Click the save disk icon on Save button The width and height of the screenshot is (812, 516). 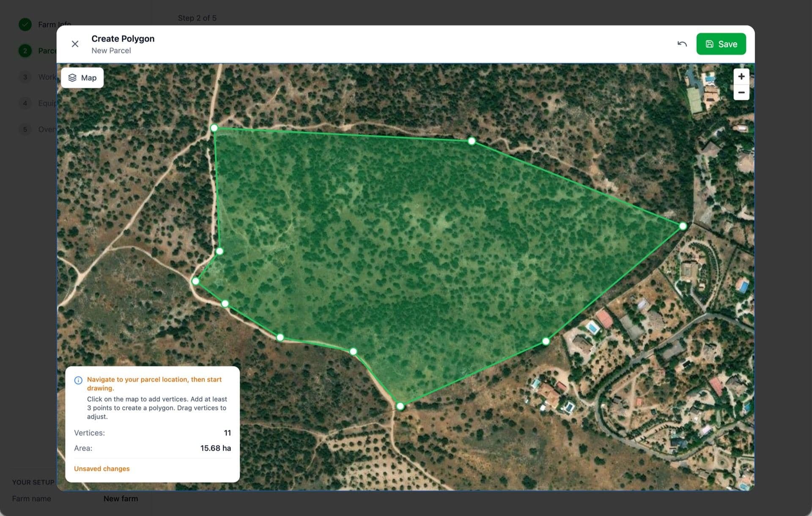(710, 44)
